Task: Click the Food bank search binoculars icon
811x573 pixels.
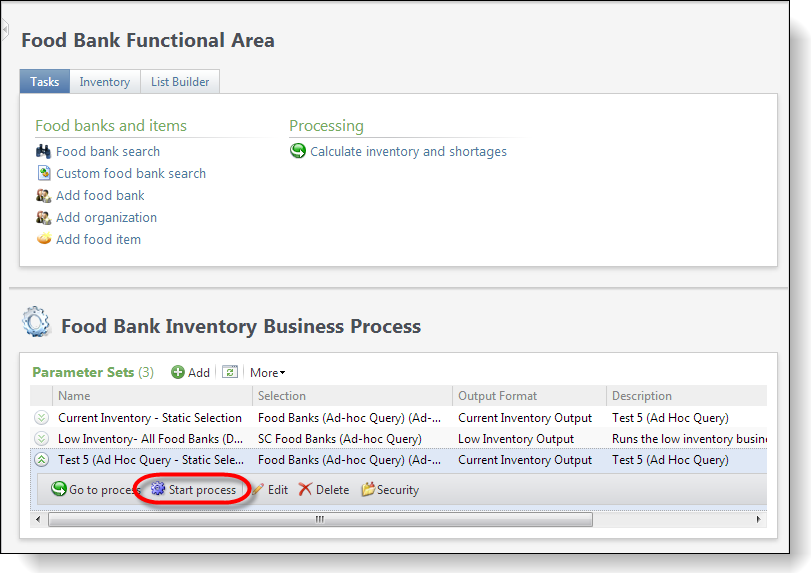Action: tap(43, 152)
